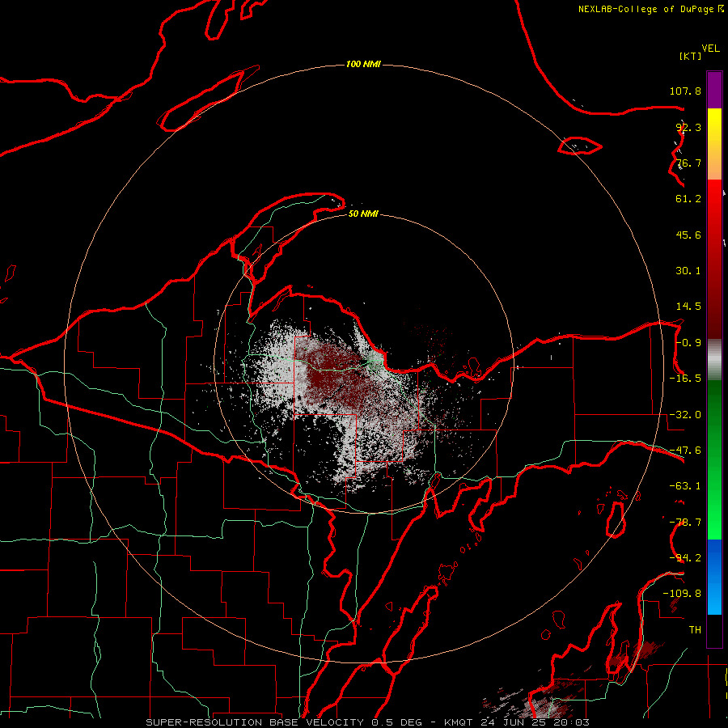Pick the yellow-orange segment of the color bar
The height and width of the screenshot is (728, 728).
click(x=714, y=144)
